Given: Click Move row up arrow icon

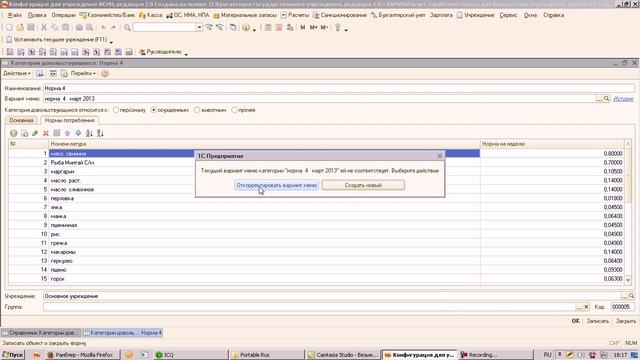Looking at the screenshot, I should (67, 133).
